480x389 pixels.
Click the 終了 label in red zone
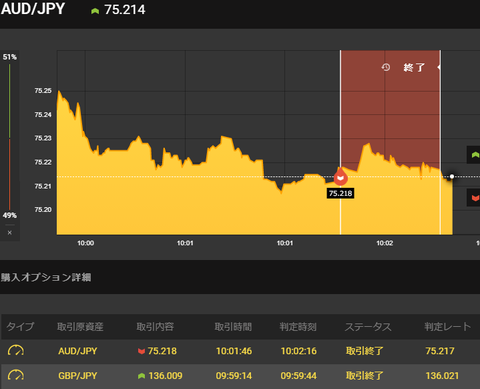point(414,68)
